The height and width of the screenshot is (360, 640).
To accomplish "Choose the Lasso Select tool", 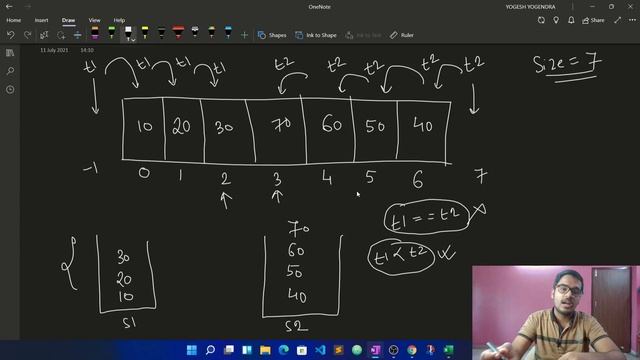I will tap(61, 35).
